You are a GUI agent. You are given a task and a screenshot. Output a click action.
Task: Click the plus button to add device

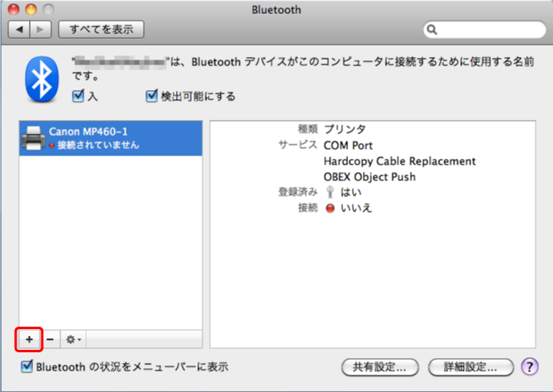click(29, 339)
